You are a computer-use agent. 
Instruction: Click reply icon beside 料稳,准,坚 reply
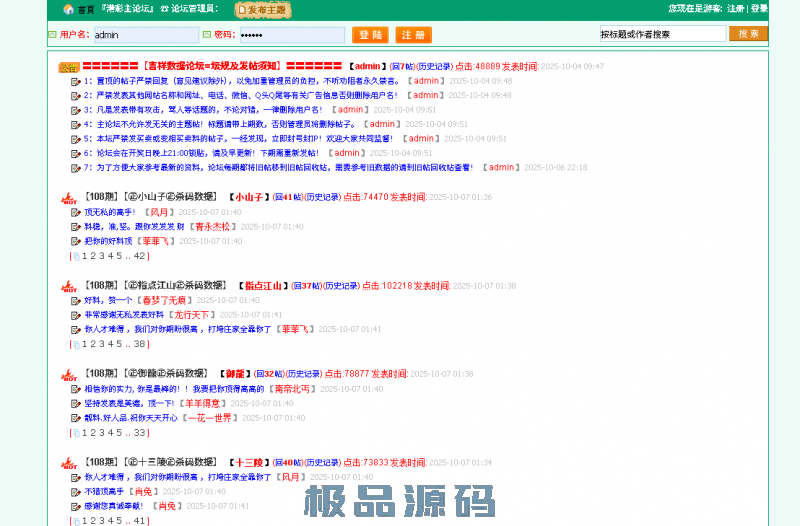(x=76, y=227)
